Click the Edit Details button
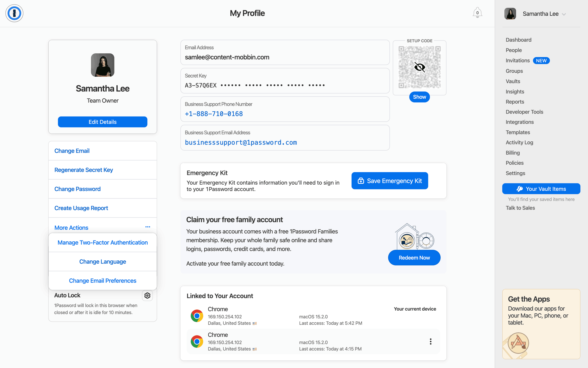This screenshot has width=588, height=368. (x=103, y=122)
